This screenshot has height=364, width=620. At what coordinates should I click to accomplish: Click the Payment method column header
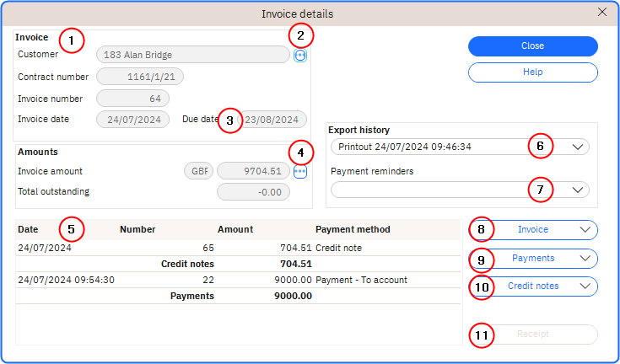353,229
